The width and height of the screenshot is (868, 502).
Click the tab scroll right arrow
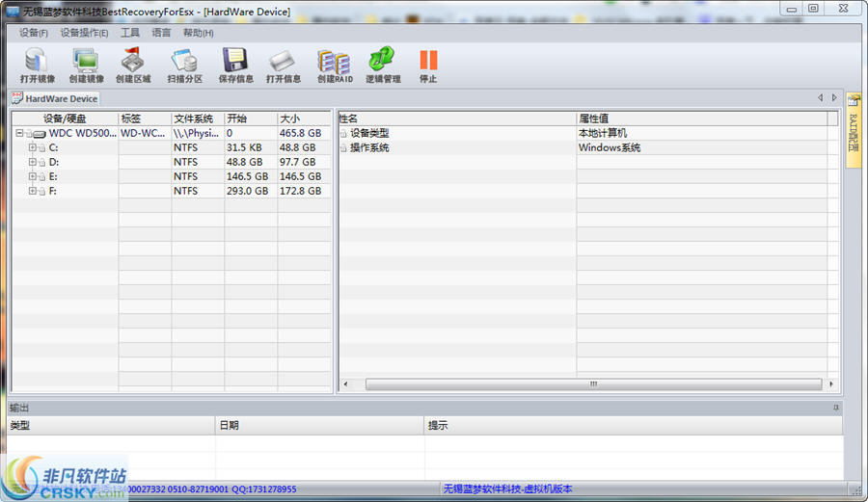pyautogui.click(x=834, y=98)
